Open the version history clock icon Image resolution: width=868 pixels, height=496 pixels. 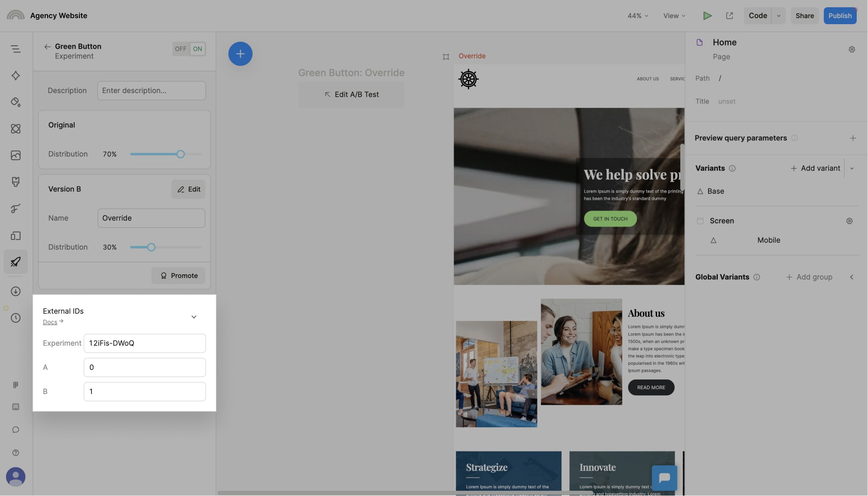[15, 318]
